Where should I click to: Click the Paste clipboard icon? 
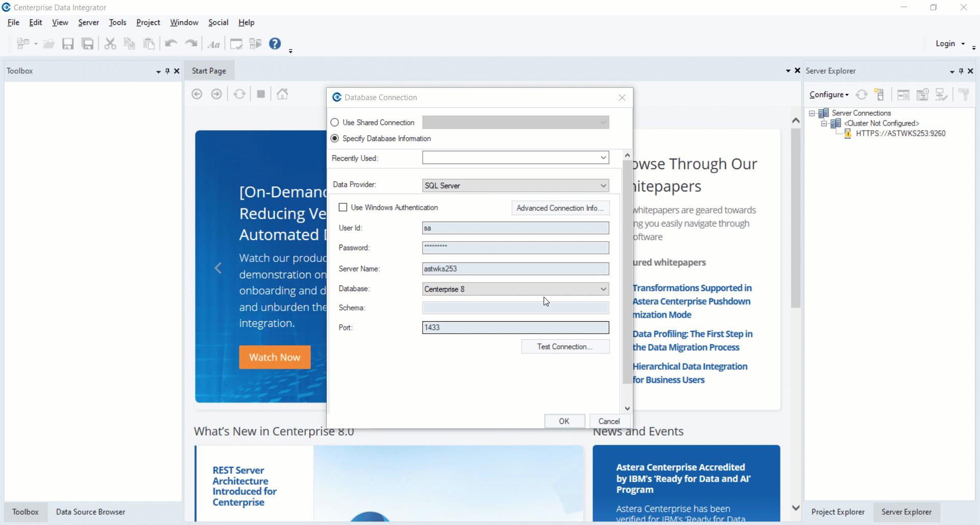149,44
